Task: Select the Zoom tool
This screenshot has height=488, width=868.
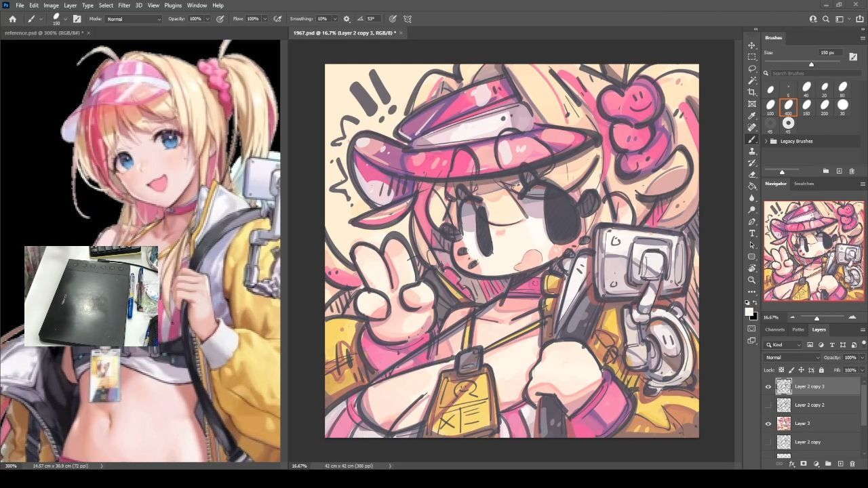Action: [751, 280]
